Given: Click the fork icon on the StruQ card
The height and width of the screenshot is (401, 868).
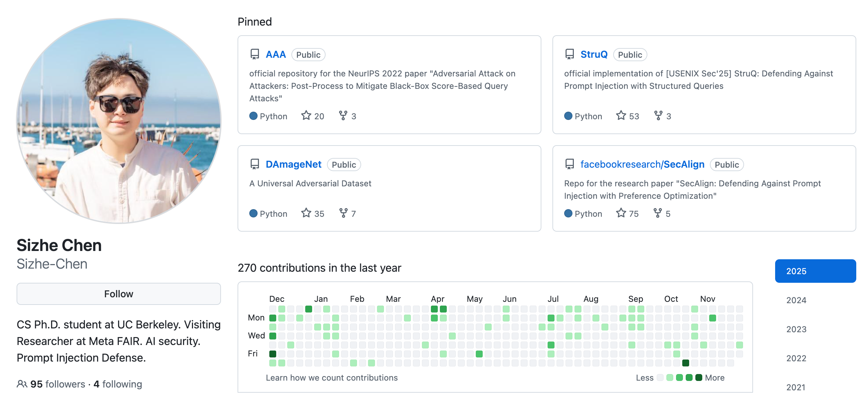Looking at the screenshot, I should pyautogui.click(x=658, y=115).
